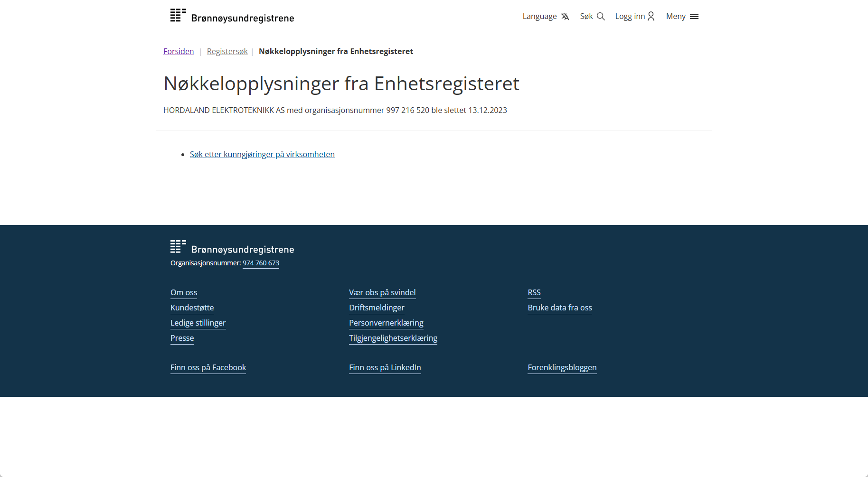
Task: Open Finn oss på Facebook link
Action: pyautogui.click(x=208, y=367)
